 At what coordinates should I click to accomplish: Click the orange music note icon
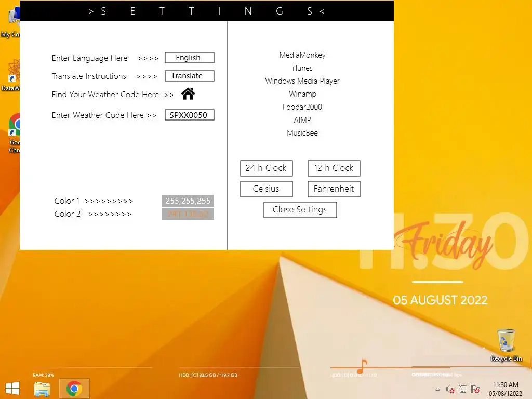(362, 366)
